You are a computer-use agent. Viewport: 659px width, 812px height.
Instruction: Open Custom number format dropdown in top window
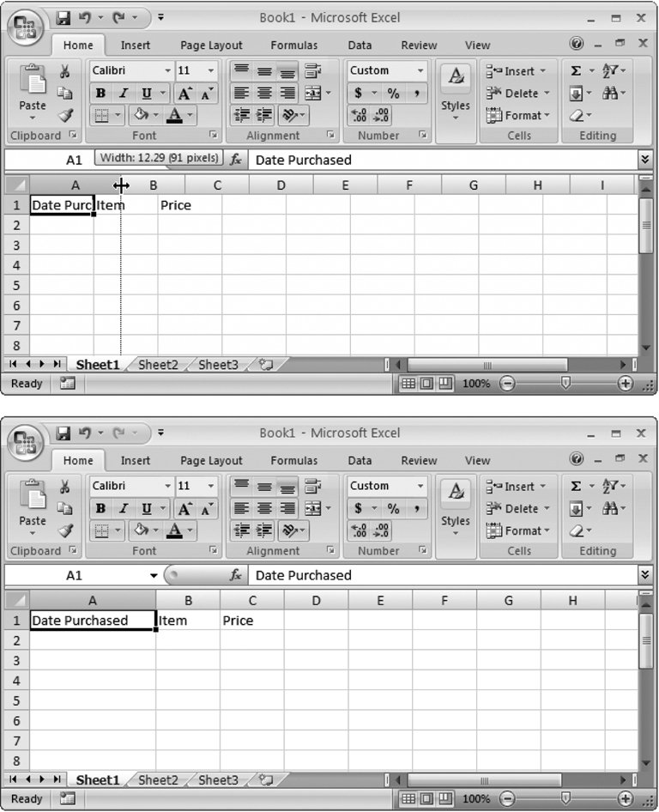click(420, 70)
